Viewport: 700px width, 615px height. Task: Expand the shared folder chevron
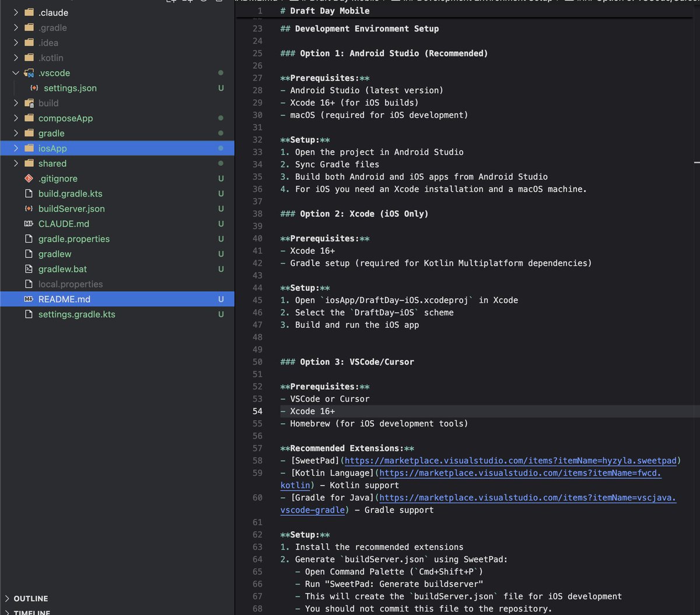16,163
